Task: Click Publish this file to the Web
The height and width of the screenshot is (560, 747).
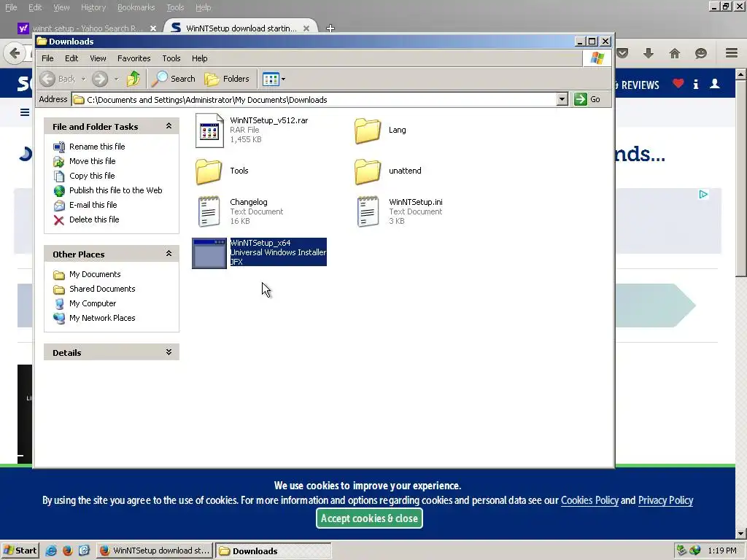Action: [x=116, y=190]
